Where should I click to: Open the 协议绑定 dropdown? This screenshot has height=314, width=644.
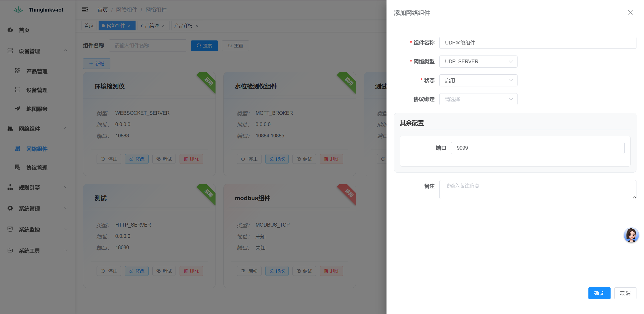pos(478,99)
